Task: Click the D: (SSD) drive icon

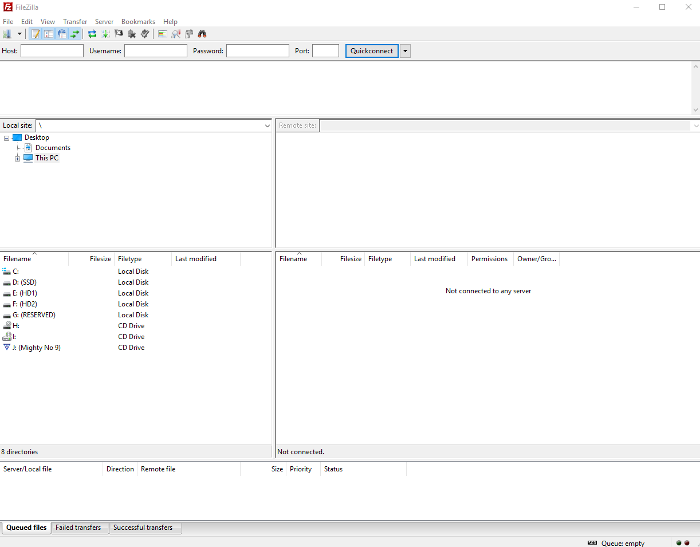Action: (x=6, y=282)
